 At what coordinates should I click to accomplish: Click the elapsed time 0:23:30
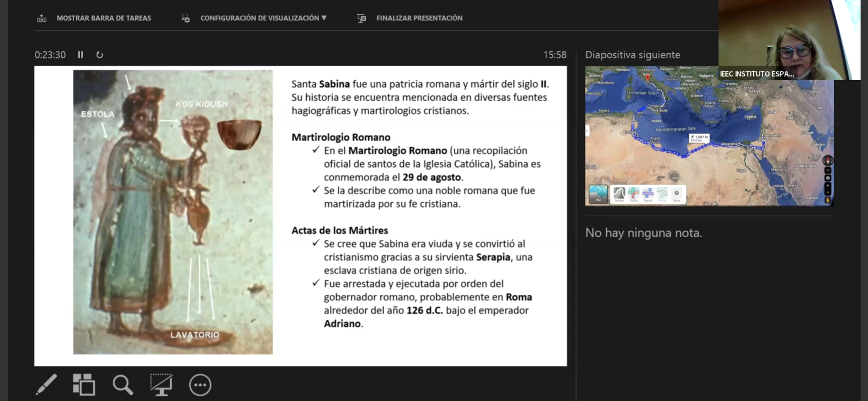pos(50,55)
